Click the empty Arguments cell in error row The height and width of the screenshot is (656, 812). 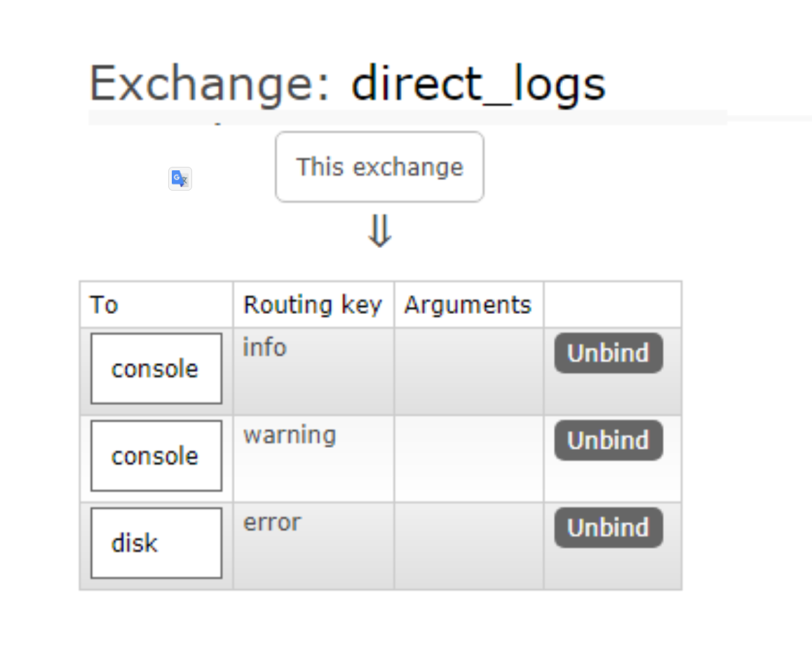pyautogui.click(x=468, y=546)
